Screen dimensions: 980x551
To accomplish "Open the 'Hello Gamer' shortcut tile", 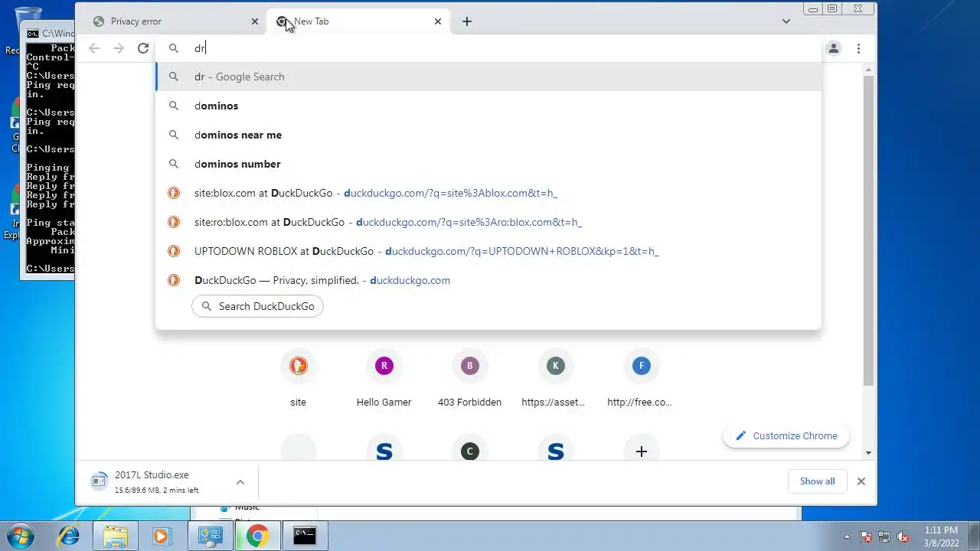I will (x=384, y=379).
